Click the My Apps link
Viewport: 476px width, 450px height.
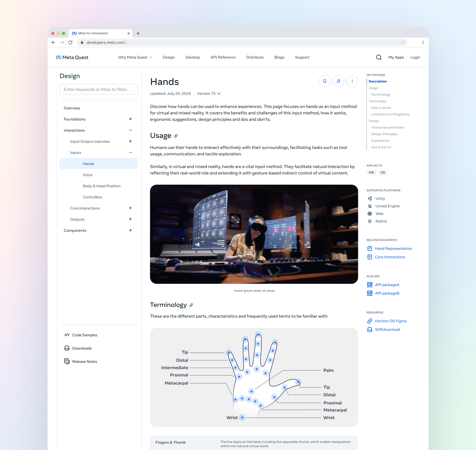(x=396, y=57)
